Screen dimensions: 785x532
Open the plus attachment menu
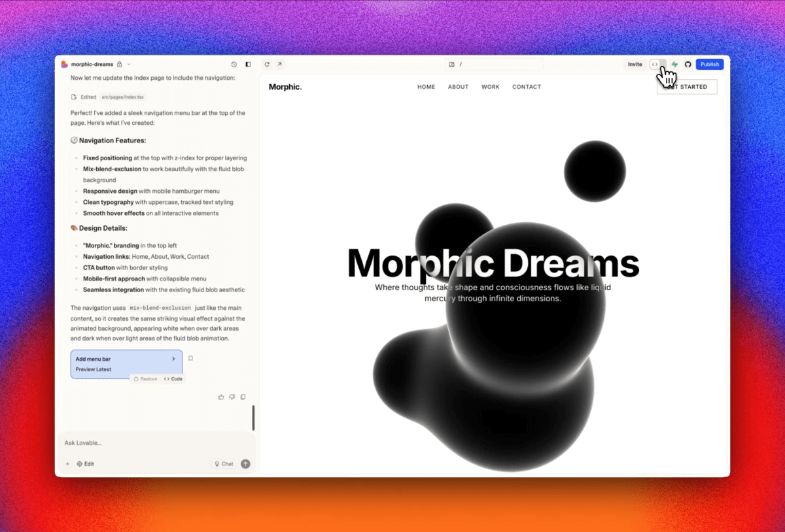click(67, 464)
